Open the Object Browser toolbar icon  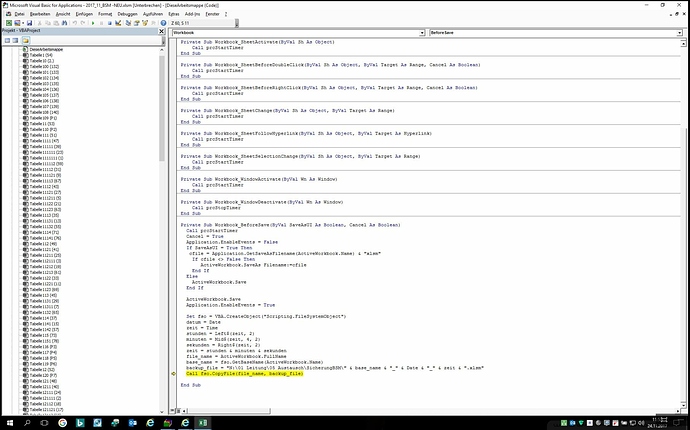145,23
